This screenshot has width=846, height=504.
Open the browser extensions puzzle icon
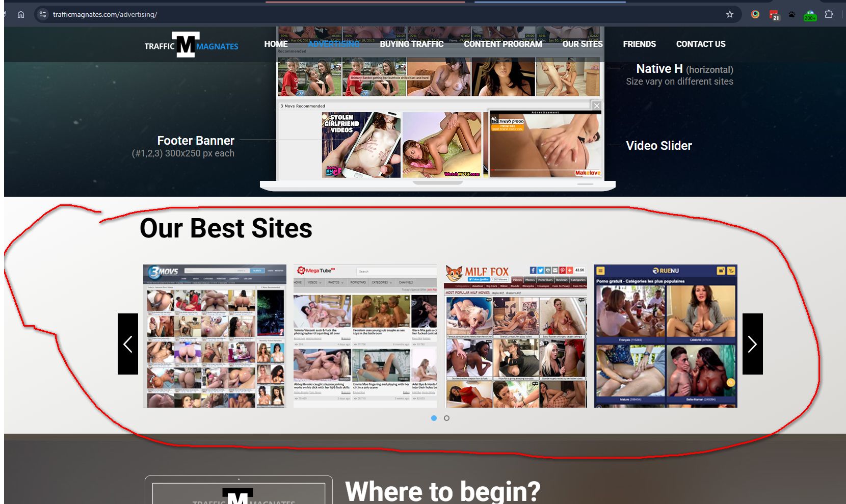tap(829, 14)
